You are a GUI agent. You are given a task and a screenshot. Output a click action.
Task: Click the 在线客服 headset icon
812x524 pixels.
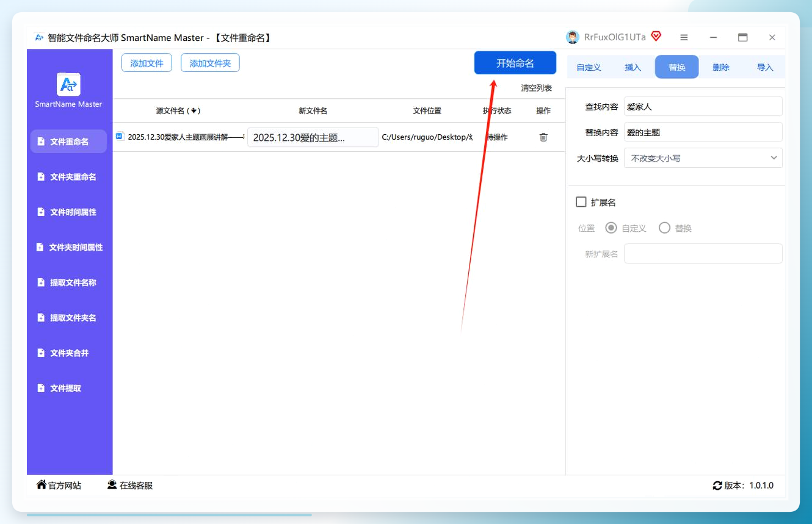tap(112, 484)
